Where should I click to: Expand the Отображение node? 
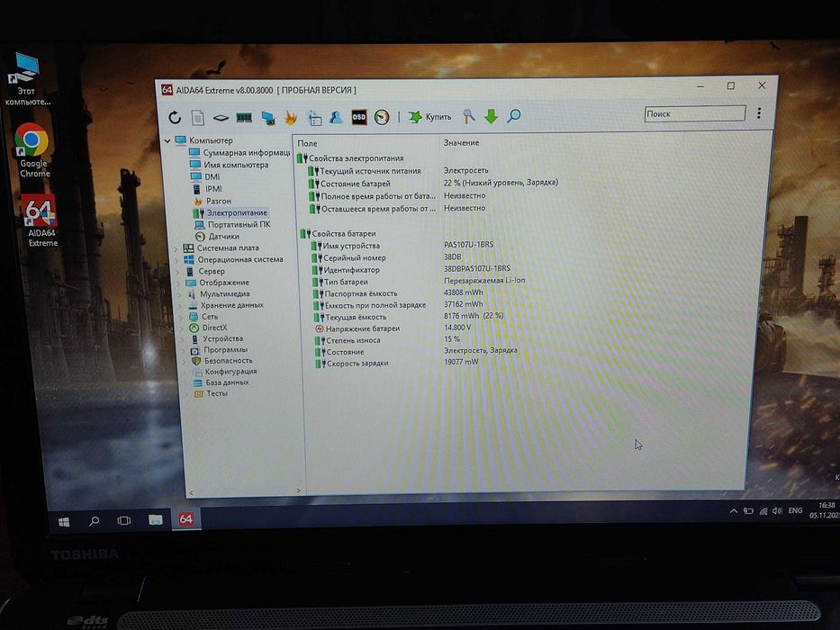tap(178, 283)
